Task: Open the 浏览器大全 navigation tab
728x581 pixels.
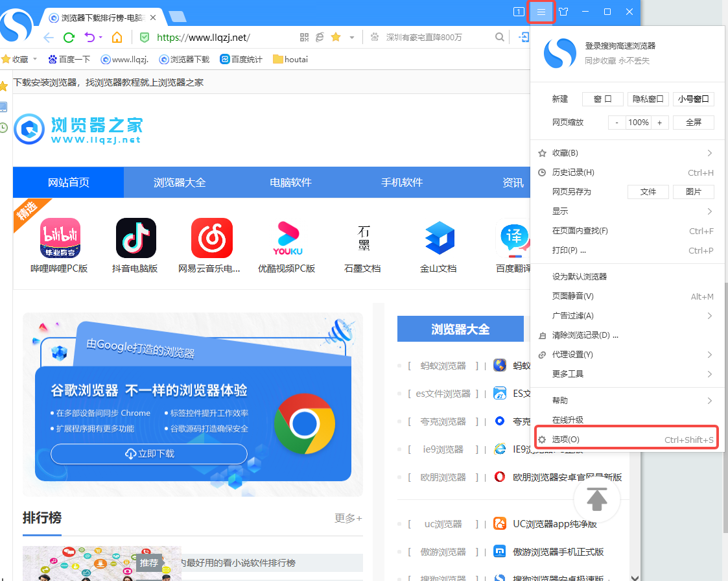Action: pyautogui.click(x=180, y=182)
